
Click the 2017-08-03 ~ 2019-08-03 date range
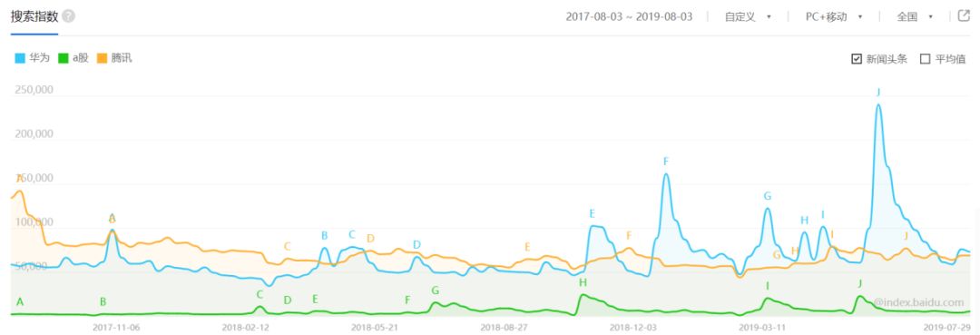point(630,17)
